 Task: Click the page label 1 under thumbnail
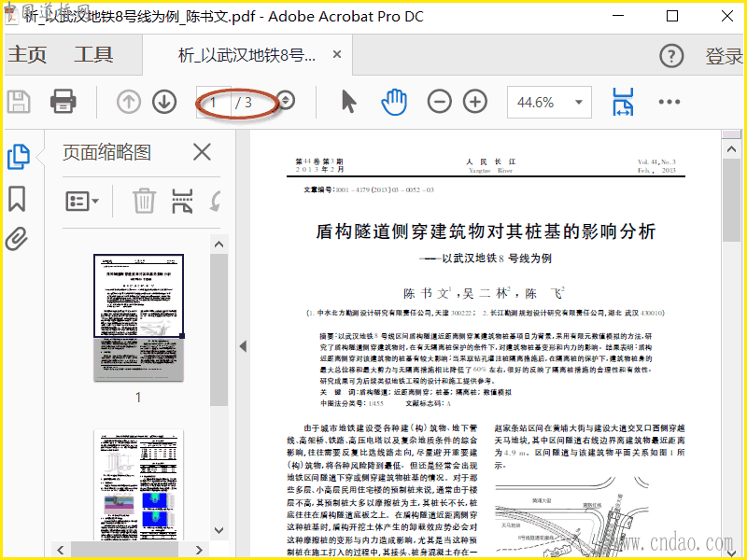coord(138,398)
